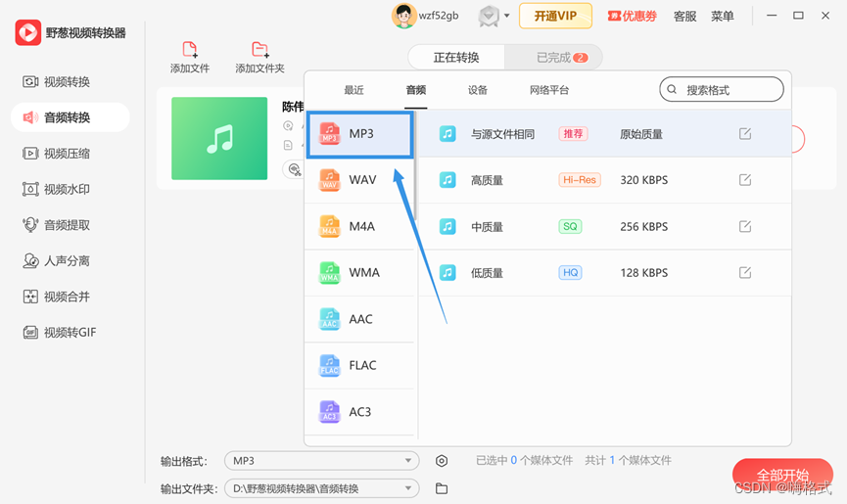Choose the 低质量 HQ row
The image size is (847, 504).
point(605,272)
